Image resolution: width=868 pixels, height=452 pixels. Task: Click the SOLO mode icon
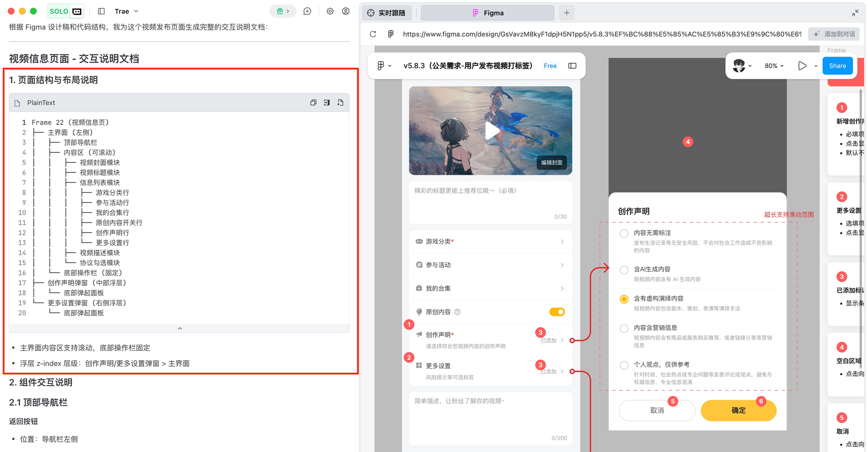tap(77, 11)
